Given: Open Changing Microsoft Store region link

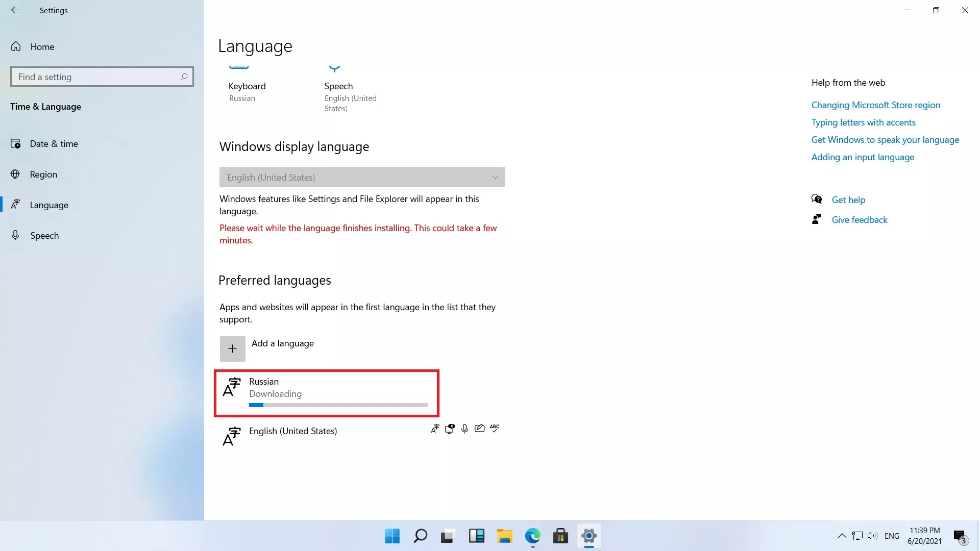Looking at the screenshot, I should point(875,105).
